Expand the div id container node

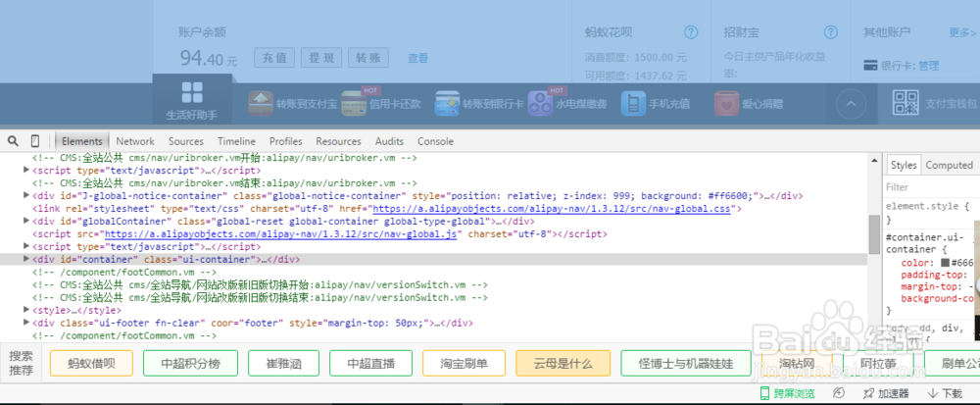(26, 259)
